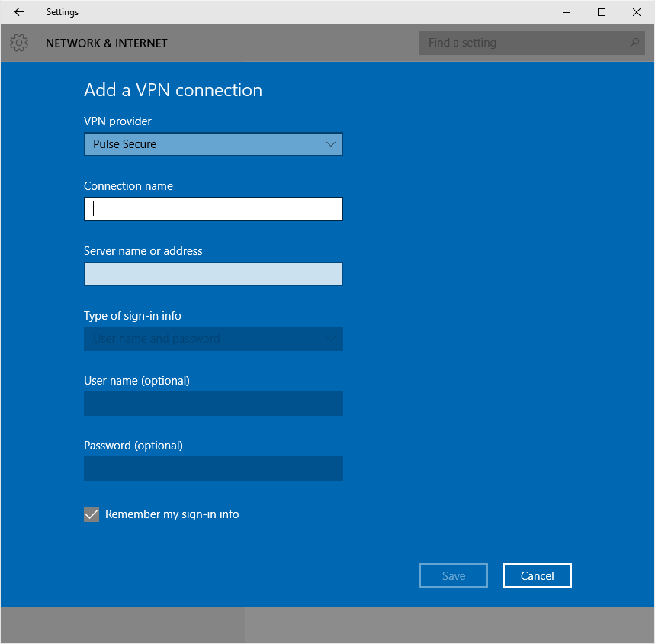The width and height of the screenshot is (655, 644).
Task: Toggle the sign-in memory checkbox off
Action: pos(92,514)
